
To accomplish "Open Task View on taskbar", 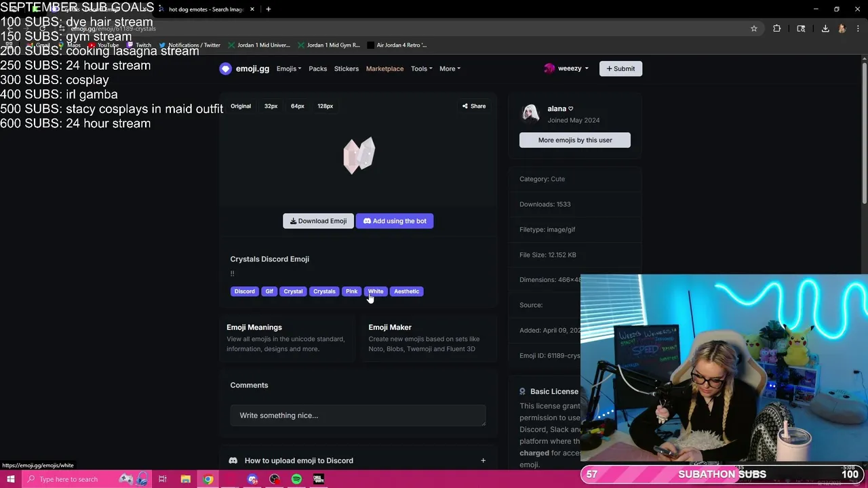I will click(x=163, y=479).
